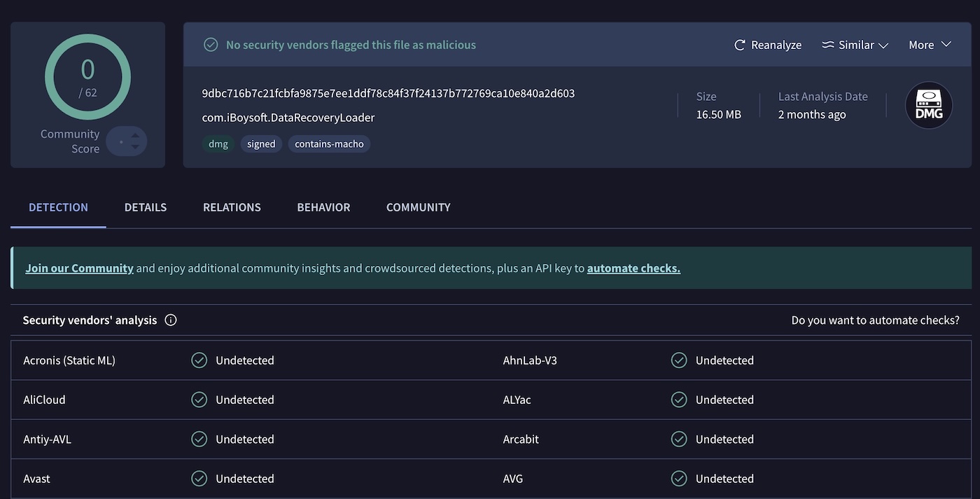Open the Similar dropdown
The width and height of the screenshot is (980, 499).
point(854,44)
